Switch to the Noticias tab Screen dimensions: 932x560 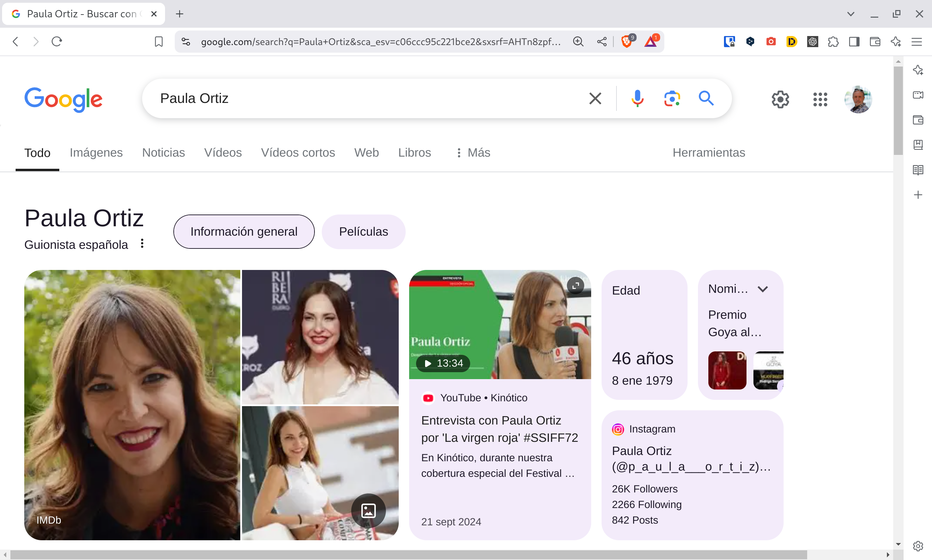(163, 152)
